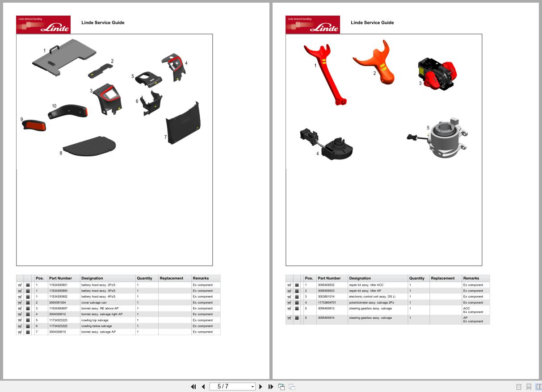Click cart icon for battery hood assy. 3PzS
The width and height of the screenshot is (542, 392).
(20, 291)
